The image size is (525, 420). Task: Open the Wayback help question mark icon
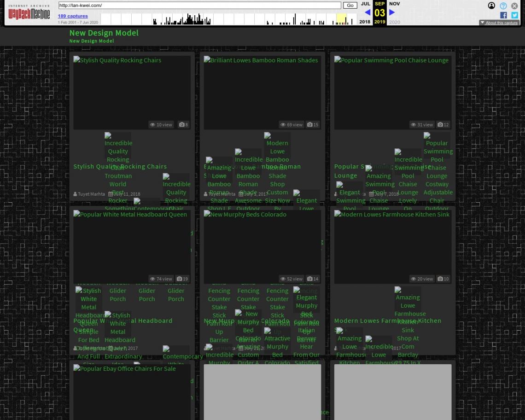pos(503,6)
